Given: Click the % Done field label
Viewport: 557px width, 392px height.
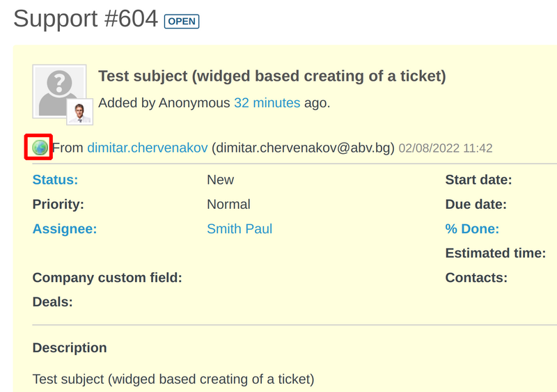Looking at the screenshot, I should pyautogui.click(x=472, y=228).
